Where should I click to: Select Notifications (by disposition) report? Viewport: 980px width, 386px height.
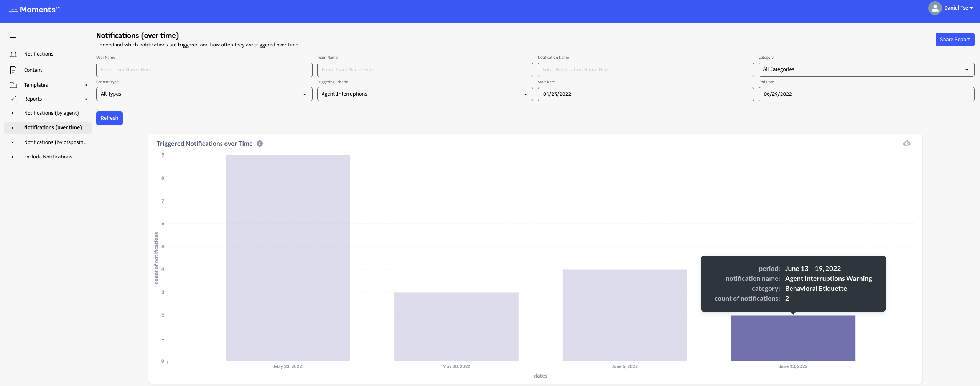click(x=56, y=142)
